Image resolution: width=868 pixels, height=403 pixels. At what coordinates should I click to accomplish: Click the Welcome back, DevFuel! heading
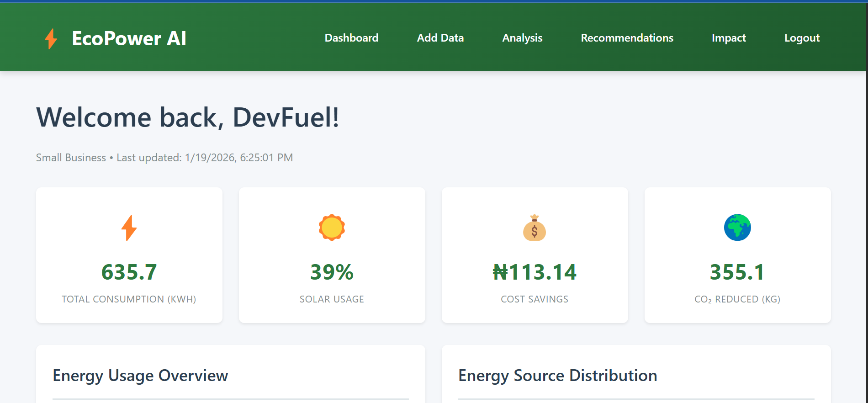tap(188, 117)
